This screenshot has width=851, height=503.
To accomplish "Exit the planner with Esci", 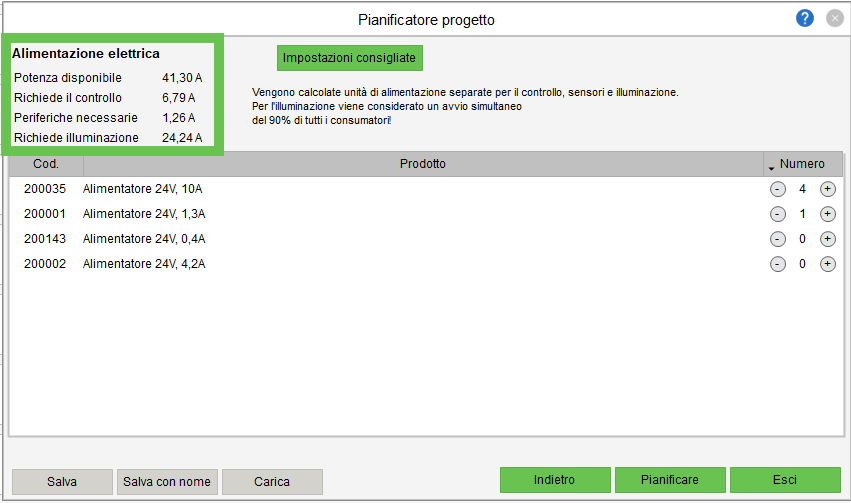I will [785, 480].
